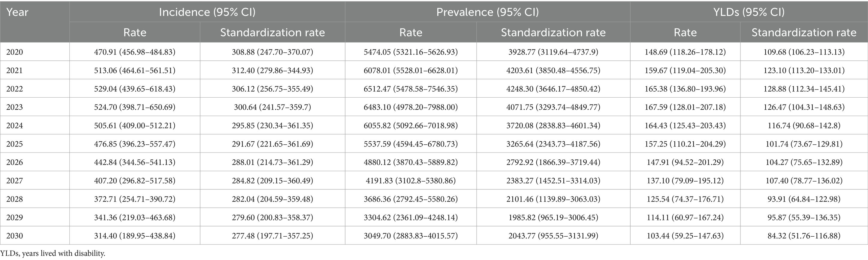
Task: Click the YLDs (95% CI) header
Action: click(749, 12)
